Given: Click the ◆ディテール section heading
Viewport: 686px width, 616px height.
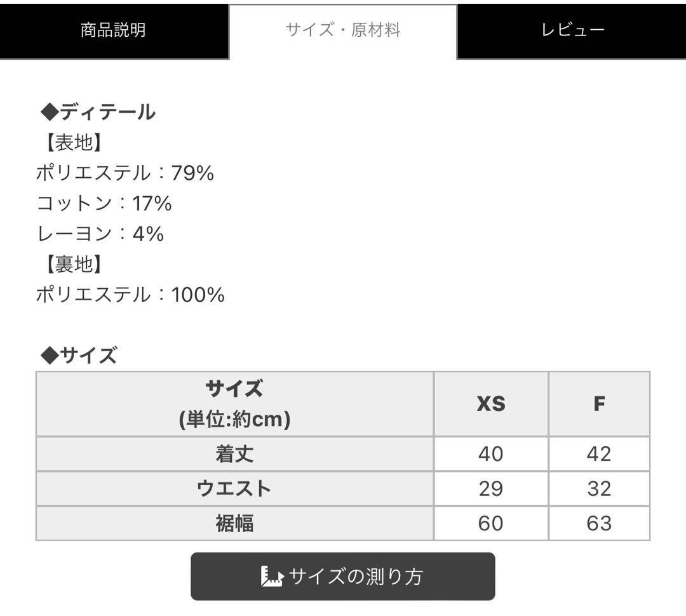Looking at the screenshot, I should (x=98, y=110).
